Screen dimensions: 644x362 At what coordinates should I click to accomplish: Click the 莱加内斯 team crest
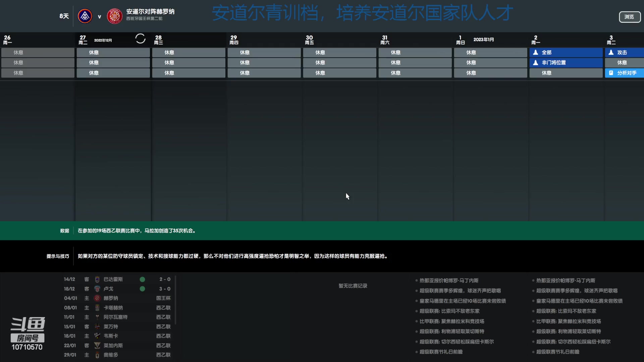(x=97, y=345)
